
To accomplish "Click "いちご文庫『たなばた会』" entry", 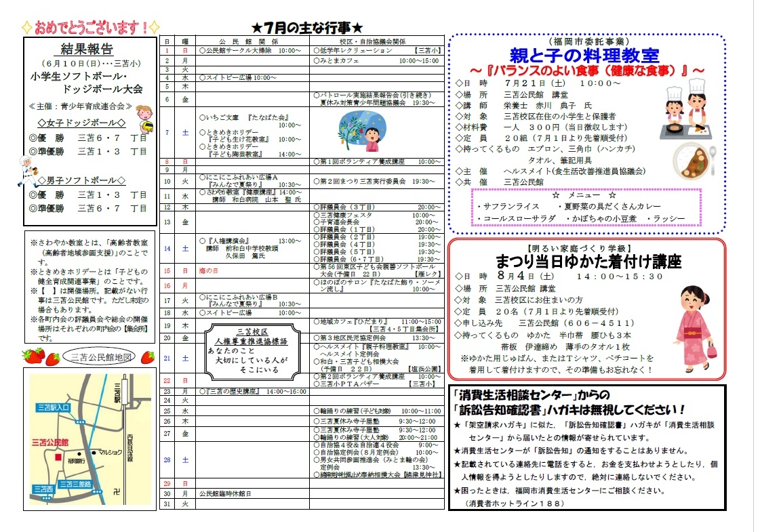I will point(244,117).
